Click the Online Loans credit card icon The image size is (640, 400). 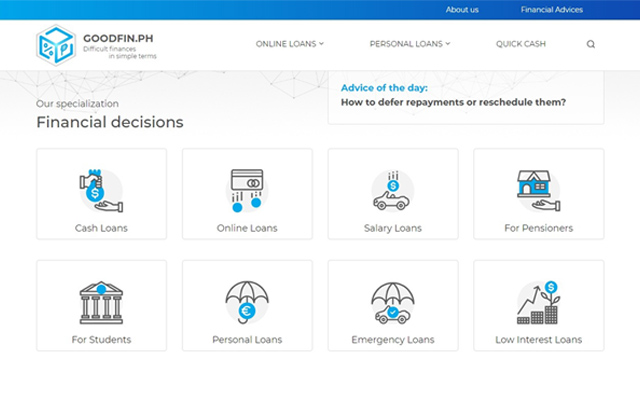point(247,191)
